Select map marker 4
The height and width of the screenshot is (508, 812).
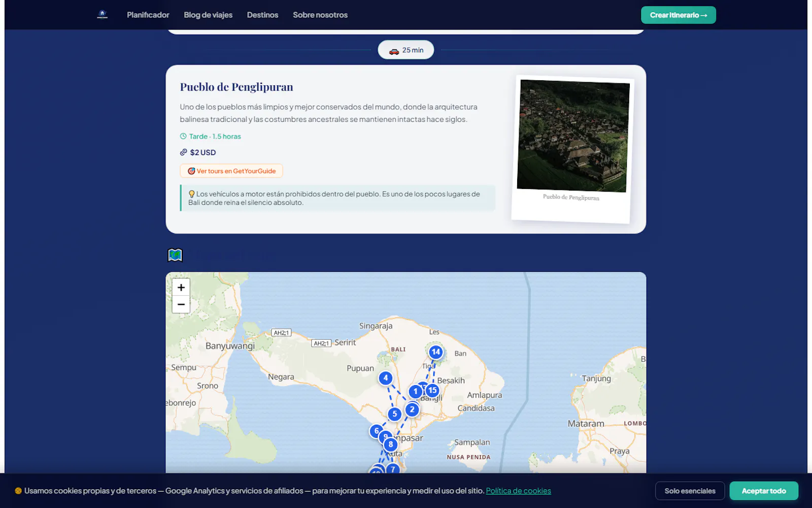click(386, 378)
